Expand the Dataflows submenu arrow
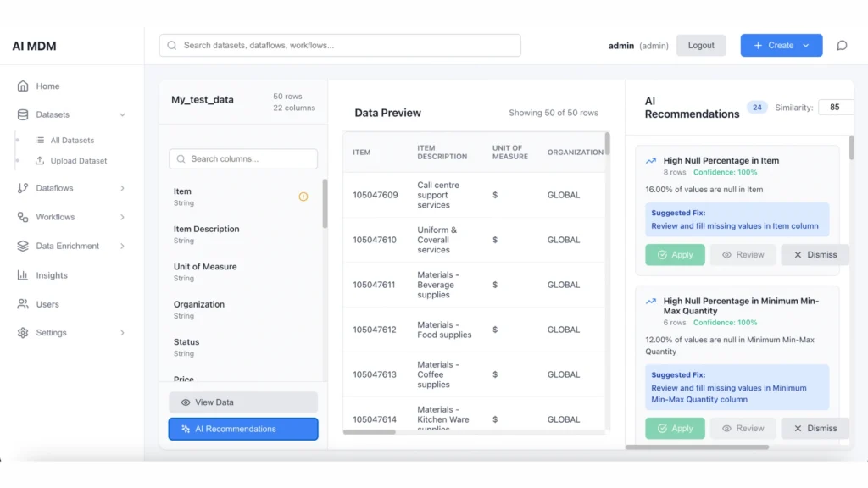The width and height of the screenshot is (868, 488). point(122,188)
